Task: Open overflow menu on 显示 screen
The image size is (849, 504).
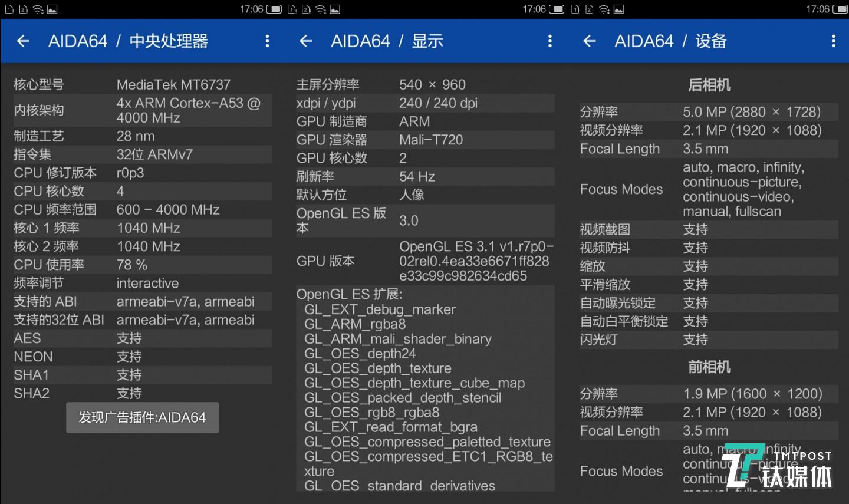Action: click(549, 41)
